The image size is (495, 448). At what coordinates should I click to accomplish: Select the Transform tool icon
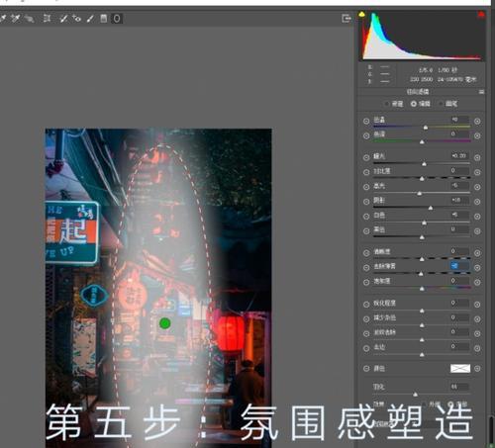tap(47, 19)
